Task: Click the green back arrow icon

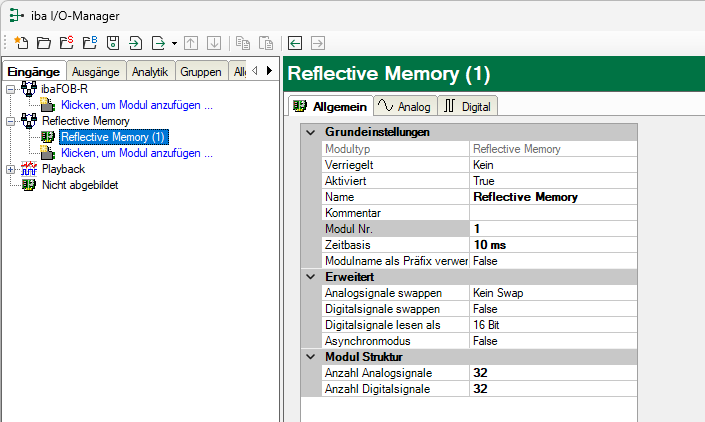Action: [x=295, y=43]
